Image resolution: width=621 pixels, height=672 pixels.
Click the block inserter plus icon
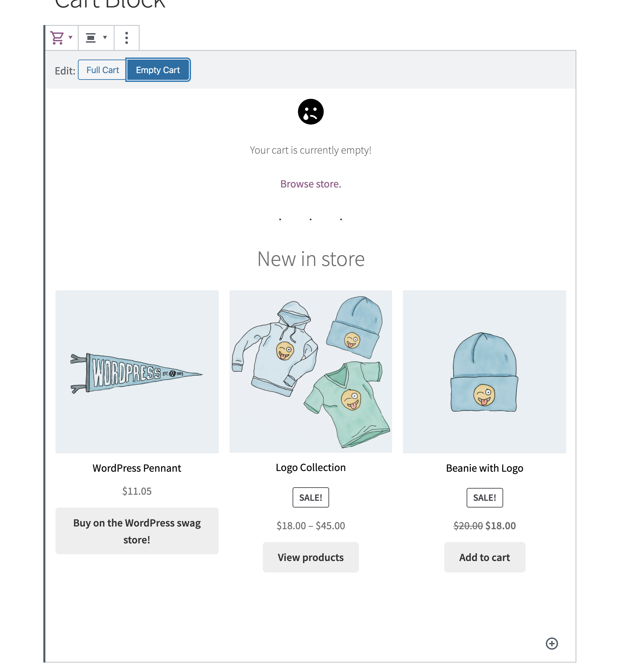(552, 644)
